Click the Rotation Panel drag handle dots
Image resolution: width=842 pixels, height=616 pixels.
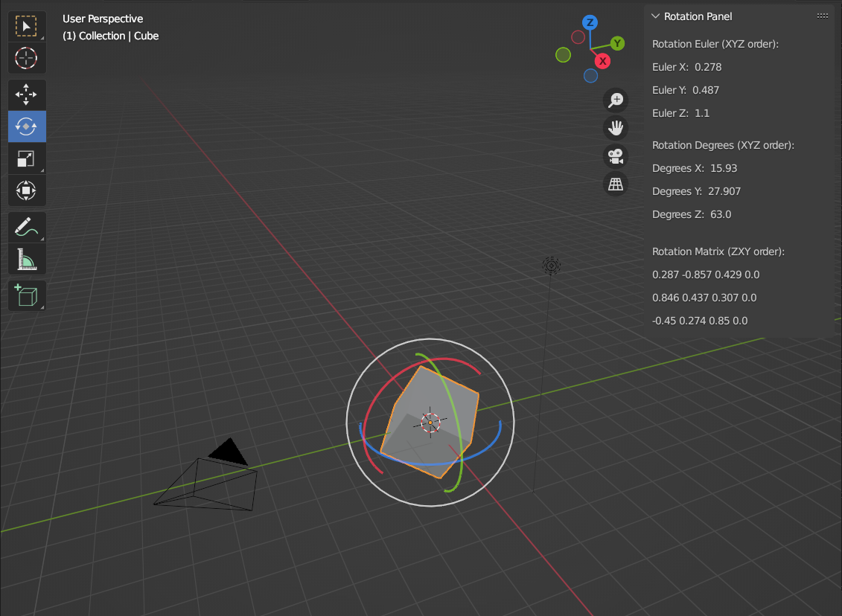tap(822, 16)
